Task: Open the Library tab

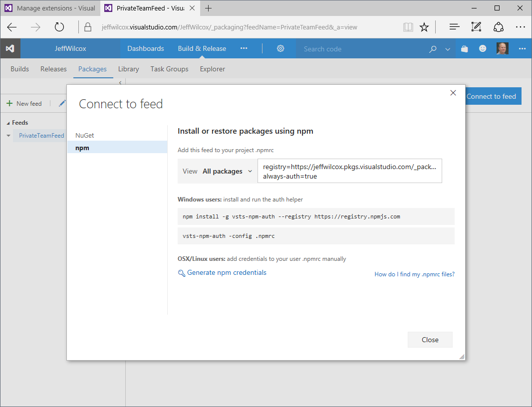Action: tap(129, 69)
